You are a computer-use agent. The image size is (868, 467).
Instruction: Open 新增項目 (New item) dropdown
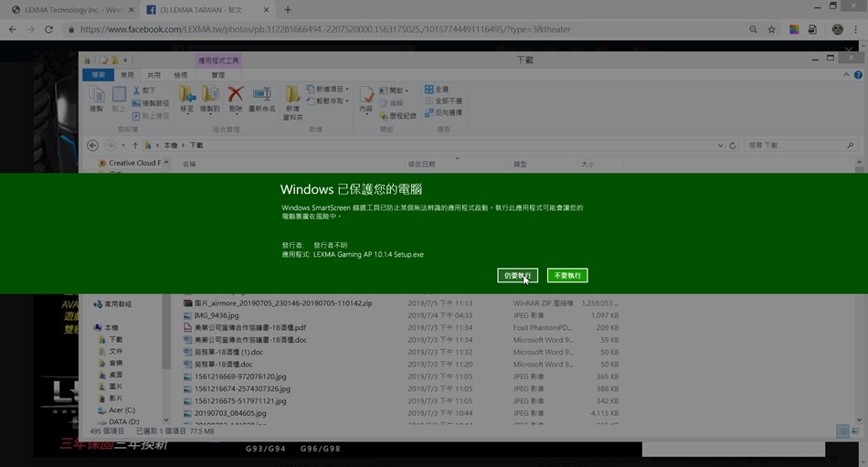click(327, 90)
